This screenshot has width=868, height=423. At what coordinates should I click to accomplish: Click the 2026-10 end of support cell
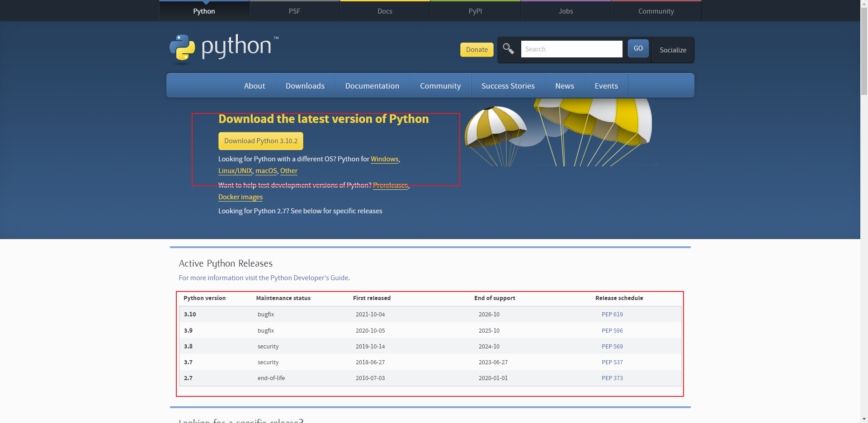[x=489, y=315]
